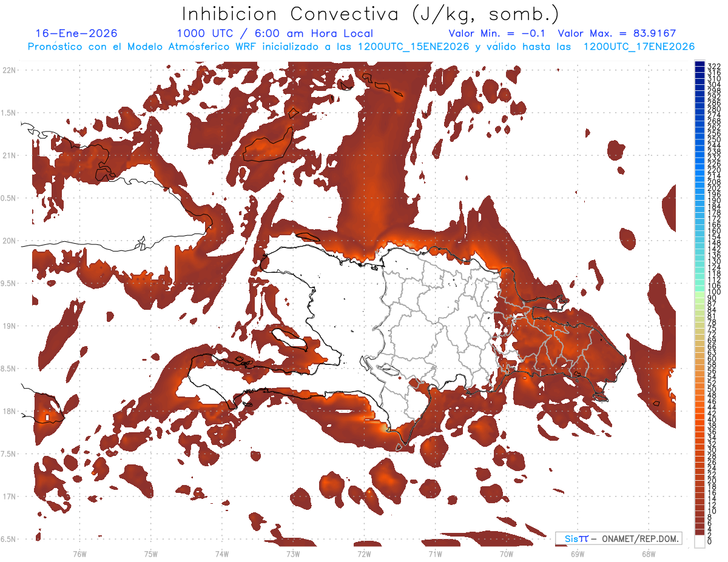Click the '1.5N' latitude label
728x562 pixels.
(x=10, y=113)
